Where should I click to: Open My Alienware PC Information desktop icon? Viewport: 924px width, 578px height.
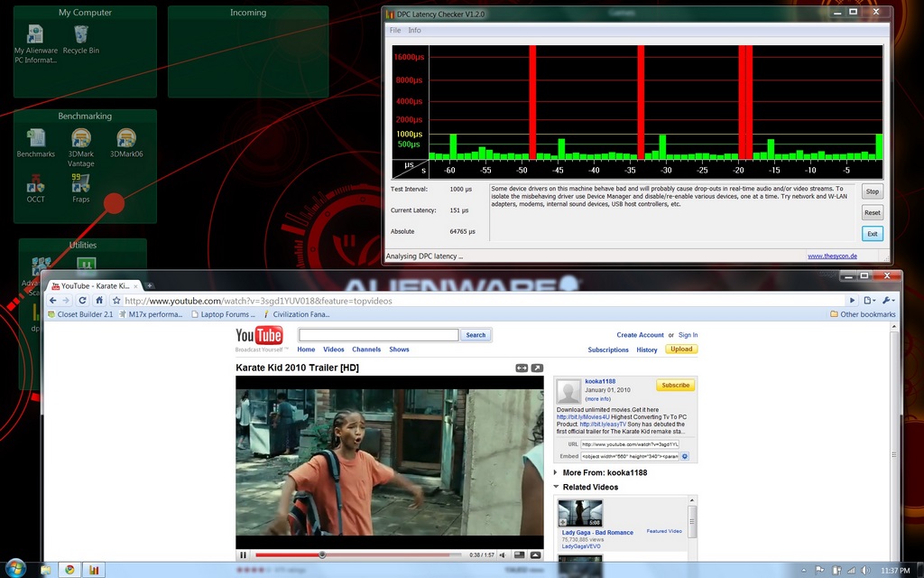pos(35,42)
